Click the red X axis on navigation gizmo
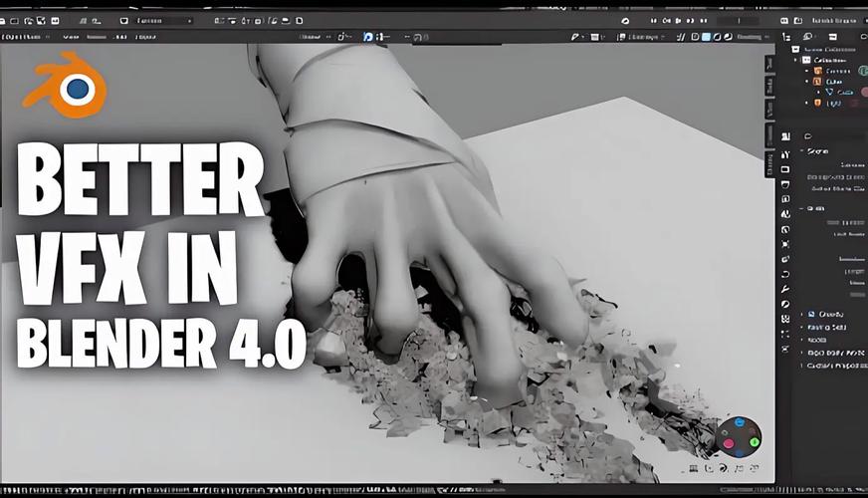868x498 pixels. tap(729, 442)
